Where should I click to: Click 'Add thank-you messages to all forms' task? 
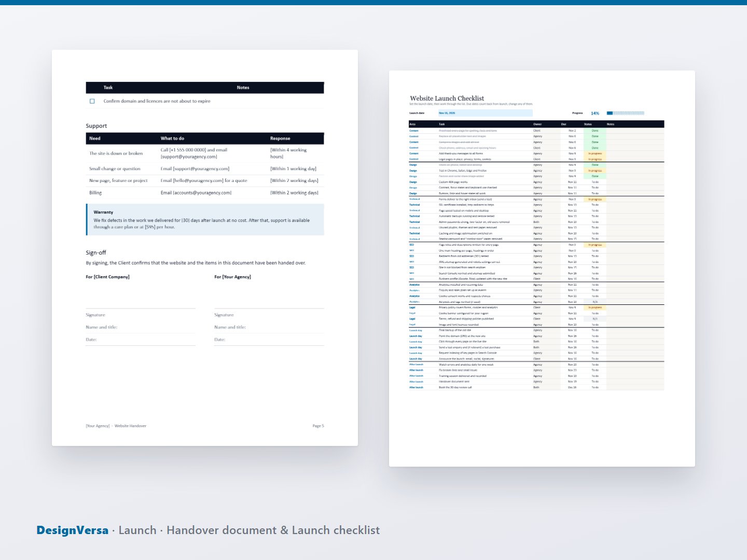click(461, 153)
